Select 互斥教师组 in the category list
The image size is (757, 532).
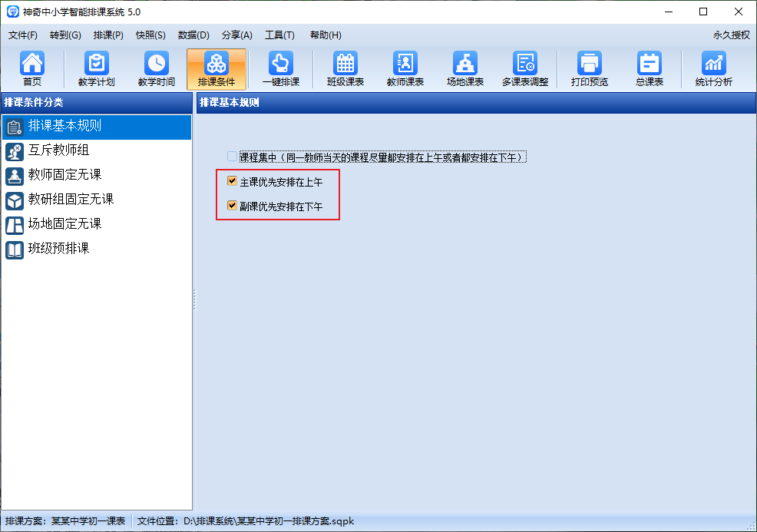tap(97, 151)
